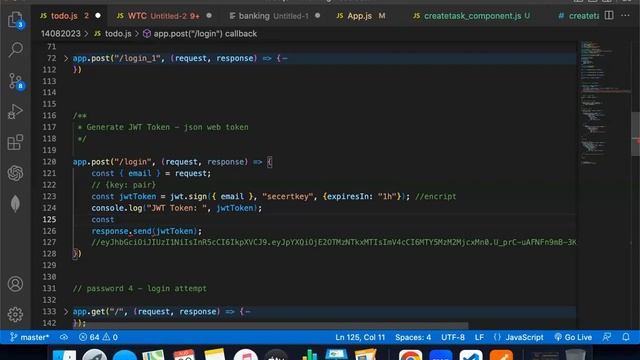Open the Source Control view
The image size is (640, 360).
click(16, 81)
